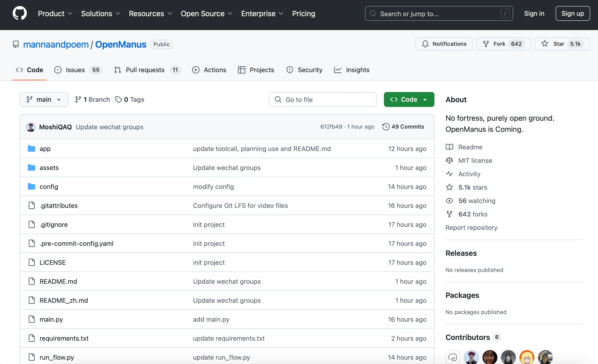Click the tag icon beside 0 Tags
Screen dimensions: 598x364
tap(118, 99)
